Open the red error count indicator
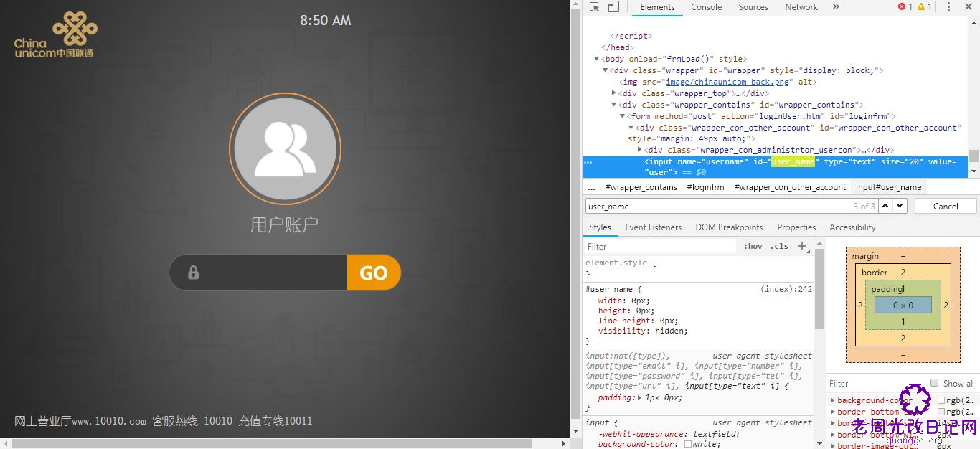The height and width of the screenshot is (449, 980). [x=905, y=7]
